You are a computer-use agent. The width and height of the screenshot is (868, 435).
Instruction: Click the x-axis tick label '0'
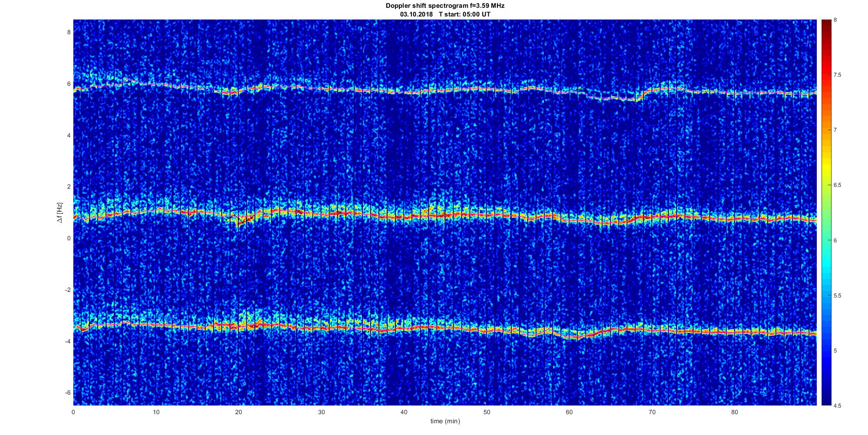point(73,412)
